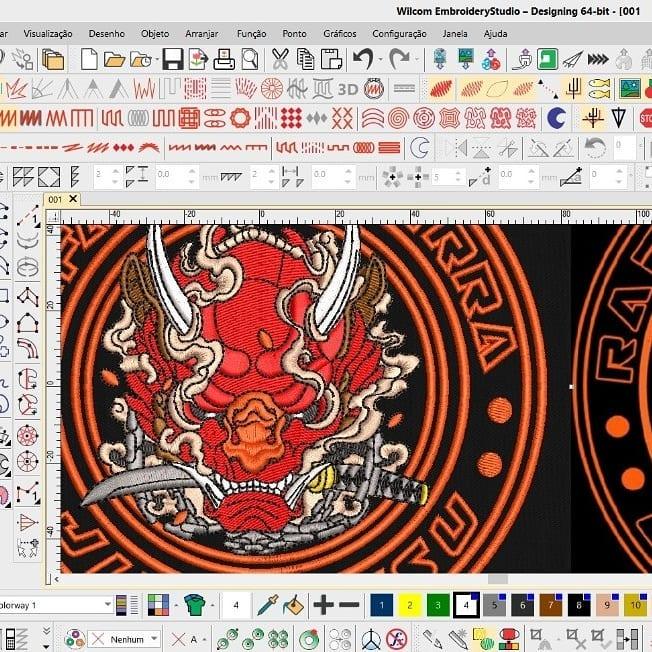Add a color with plus button
The height and width of the screenshot is (652, 652).
(x=324, y=605)
